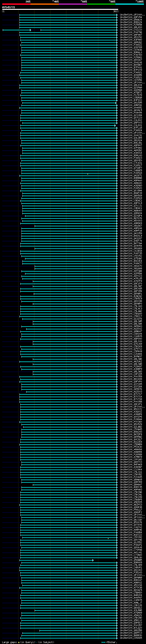146x644 pixels.
Task: Click the yellow gap marker on C5YYM2 alignment
Action: (x=108, y=538)
